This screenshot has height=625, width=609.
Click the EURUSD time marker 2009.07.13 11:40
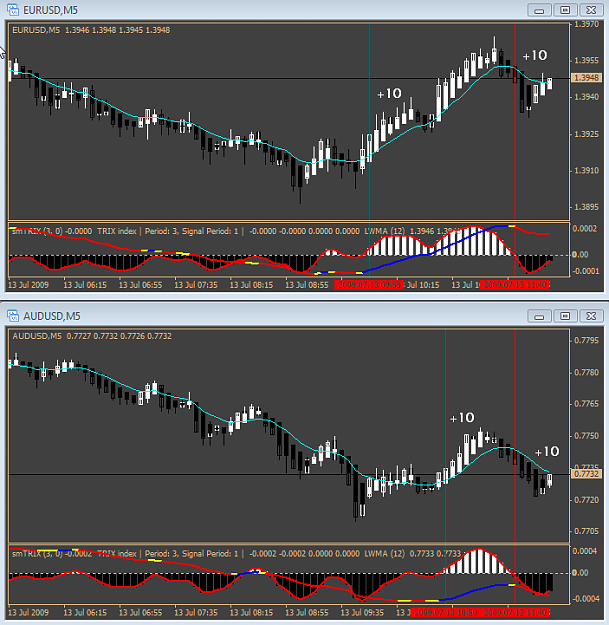[x=515, y=285]
